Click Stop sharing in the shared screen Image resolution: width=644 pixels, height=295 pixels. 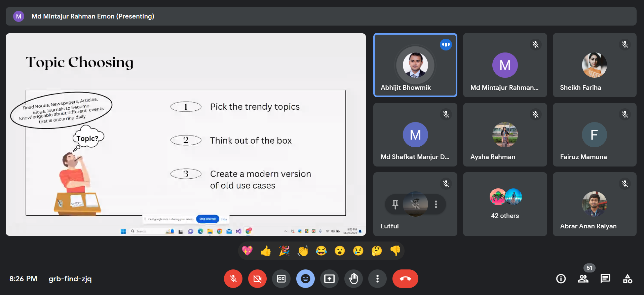pos(207,219)
